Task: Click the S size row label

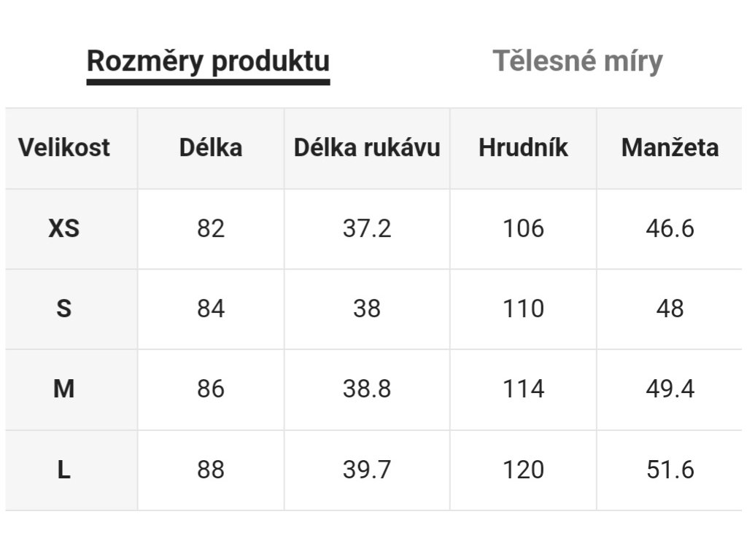Action: click(64, 309)
